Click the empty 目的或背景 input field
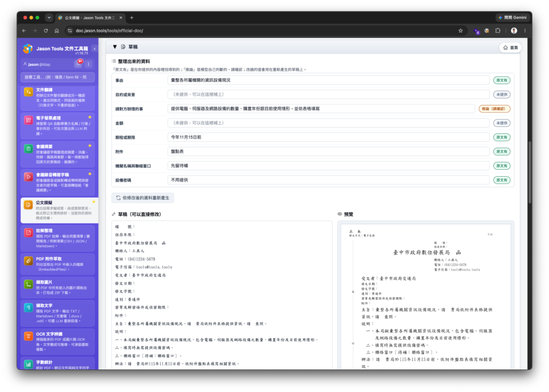This screenshot has width=549, height=392. (x=328, y=94)
